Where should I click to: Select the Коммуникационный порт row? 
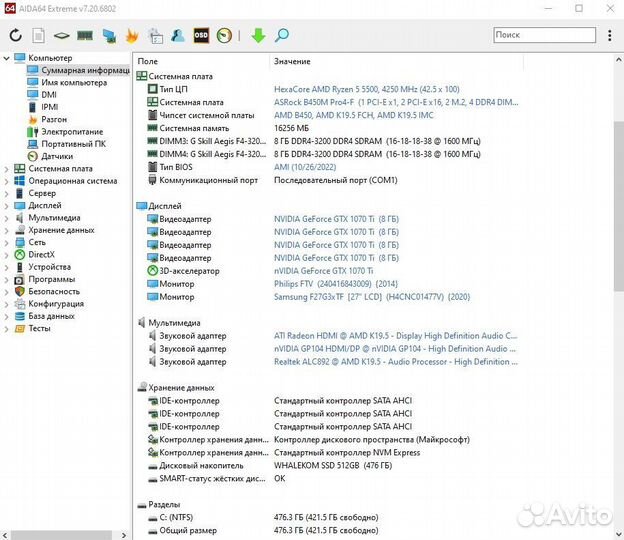pos(272,180)
